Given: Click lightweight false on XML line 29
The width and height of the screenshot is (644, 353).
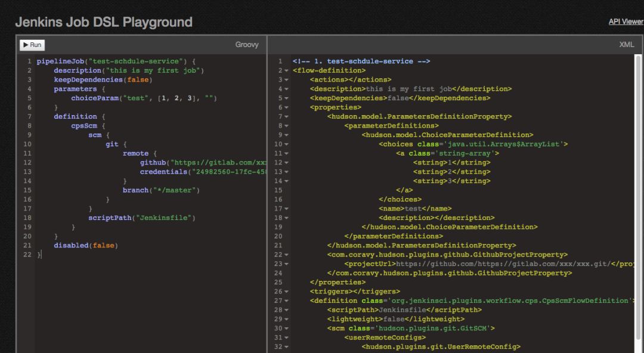Looking at the screenshot, I should 396,319.
